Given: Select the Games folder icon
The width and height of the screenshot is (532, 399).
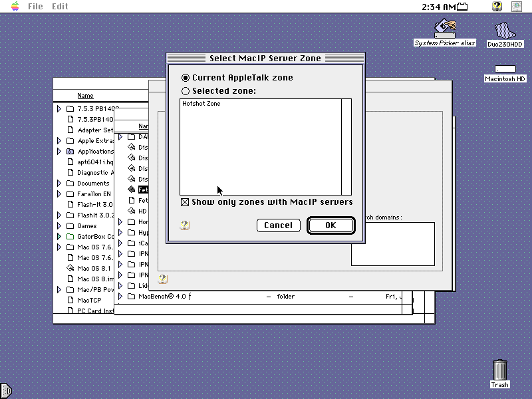Looking at the screenshot, I should [70, 225].
